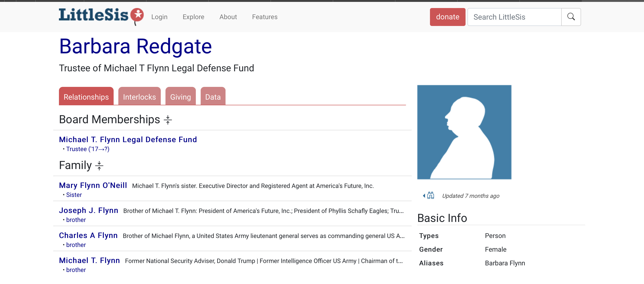This screenshot has width=644, height=284.
Task: Click the Types label
Action: tap(429, 235)
